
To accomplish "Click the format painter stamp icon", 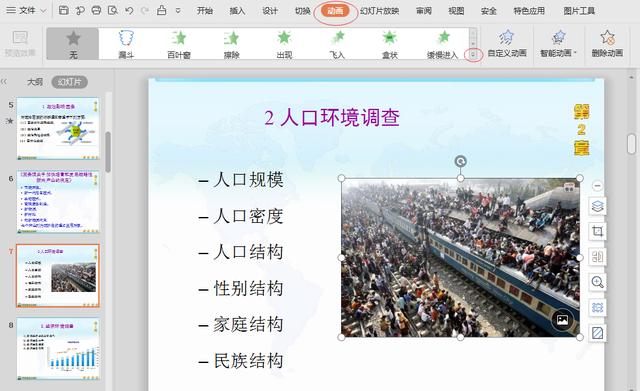I will [162, 10].
